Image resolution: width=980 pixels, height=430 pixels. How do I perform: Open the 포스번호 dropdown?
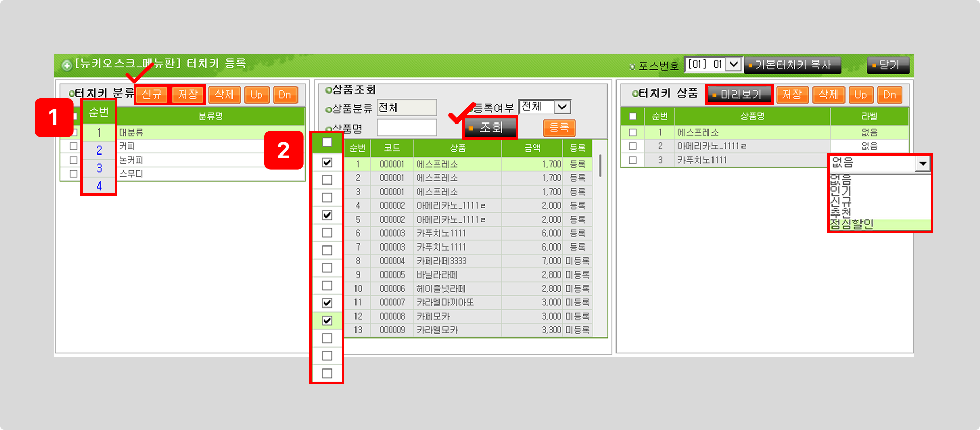(x=733, y=65)
